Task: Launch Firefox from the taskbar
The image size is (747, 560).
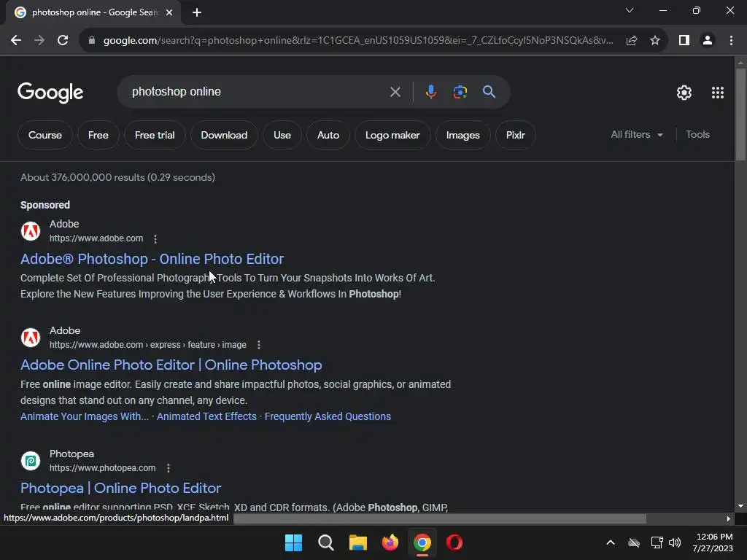Action: click(x=390, y=542)
